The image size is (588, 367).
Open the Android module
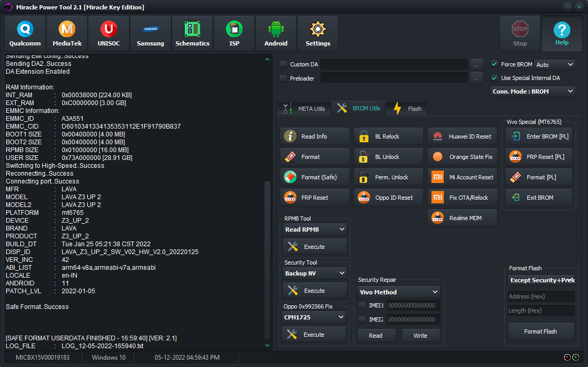tap(276, 34)
